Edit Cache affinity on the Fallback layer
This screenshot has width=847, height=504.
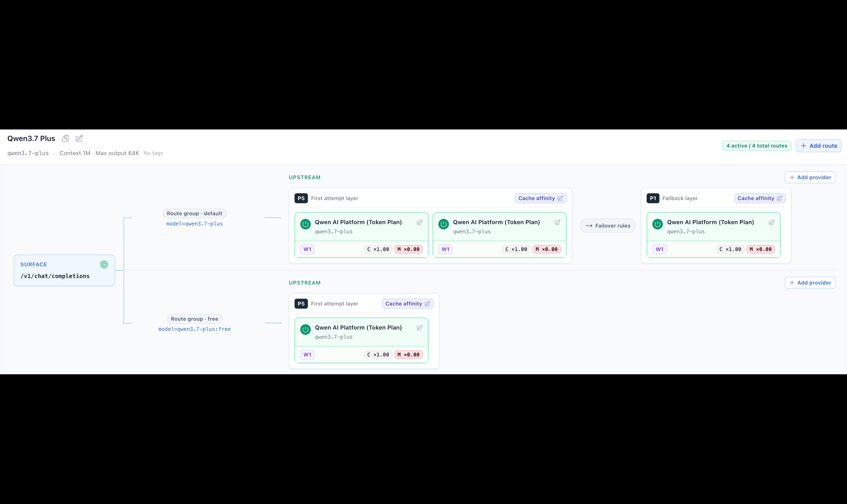pyautogui.click(x=760, y=198)
